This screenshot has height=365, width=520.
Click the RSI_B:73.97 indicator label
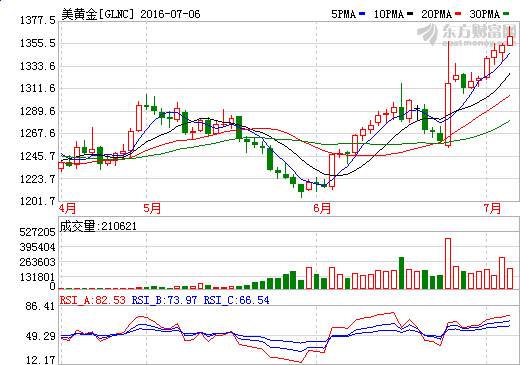point(165,300)
